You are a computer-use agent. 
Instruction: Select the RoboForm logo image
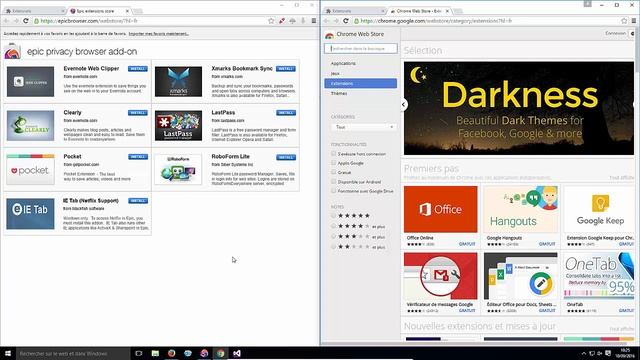178,169
